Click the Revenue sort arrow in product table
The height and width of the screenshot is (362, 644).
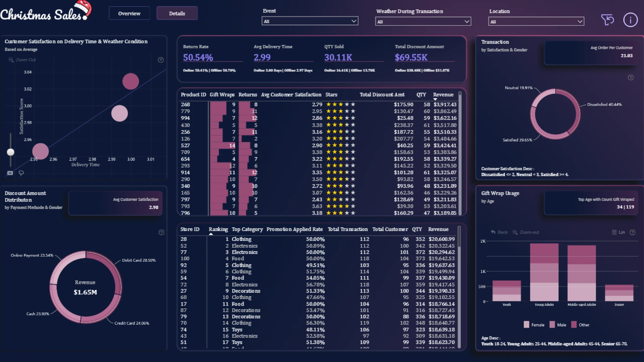pos(435,100)
